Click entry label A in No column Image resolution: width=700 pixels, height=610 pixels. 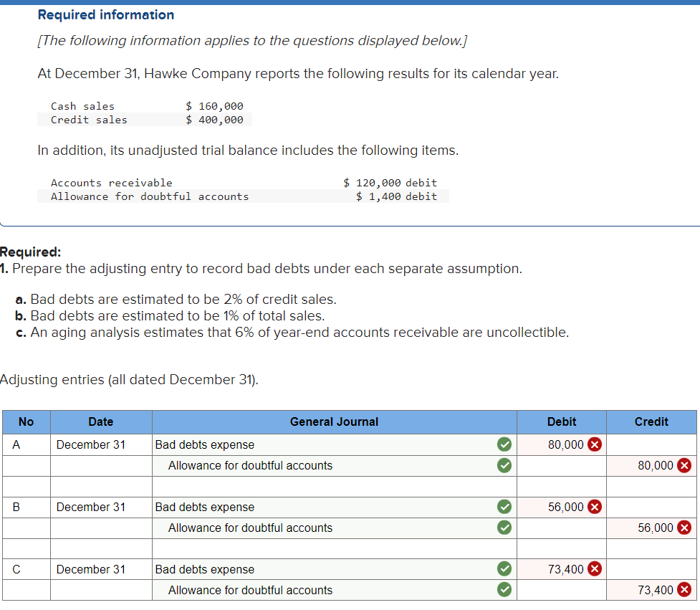(x=16, y=444)
